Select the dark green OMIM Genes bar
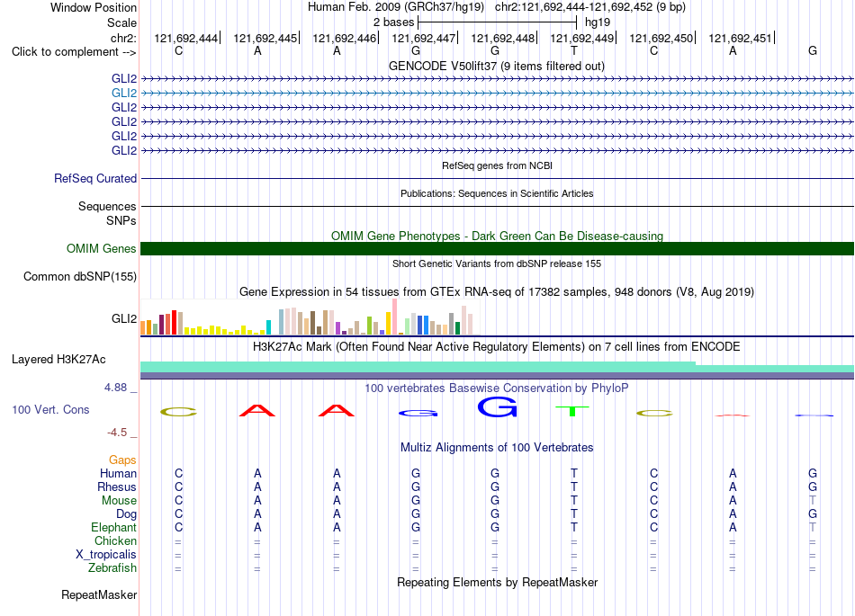 tap(497, 248)
